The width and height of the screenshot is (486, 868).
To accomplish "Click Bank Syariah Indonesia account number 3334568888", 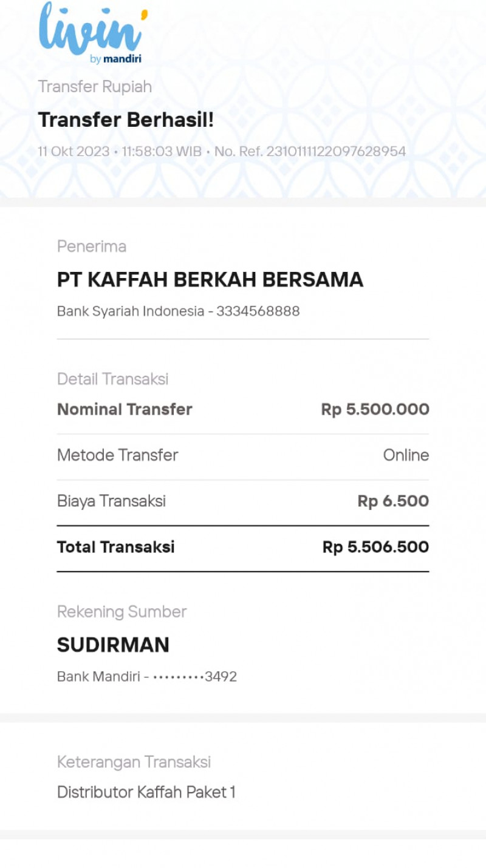I will pyautogui.click(x=258, y=311).
